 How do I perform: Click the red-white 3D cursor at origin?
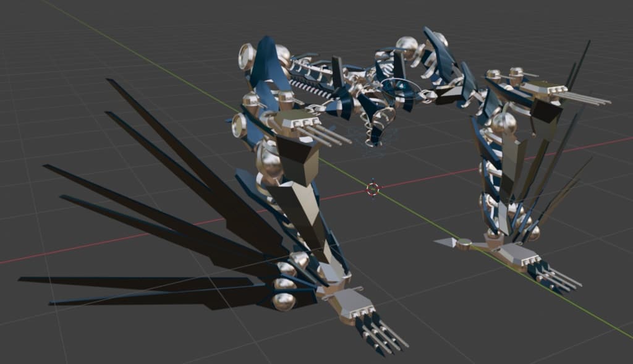pyautogui.click(x=373, y=188)
